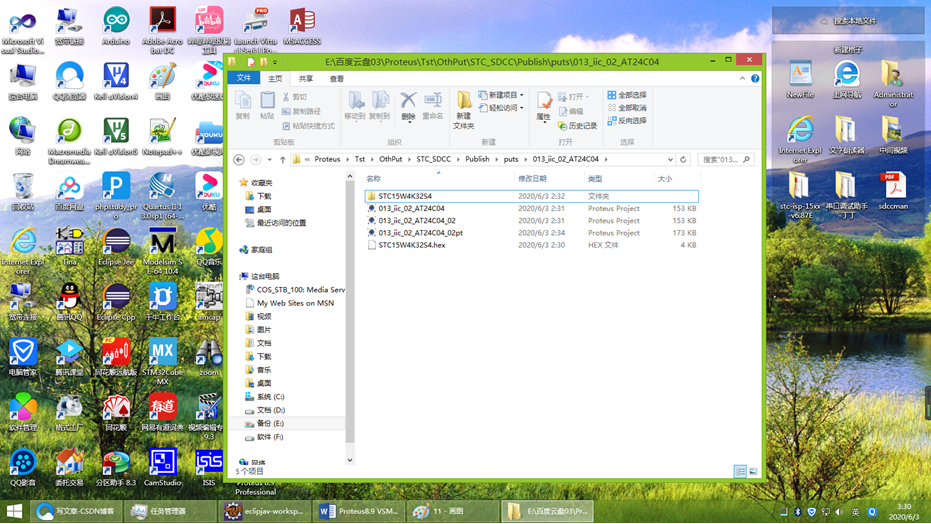Click the sdccman PDF desktop icon
The height and width of the screenshot is (524, 931).
pos(893,191)
